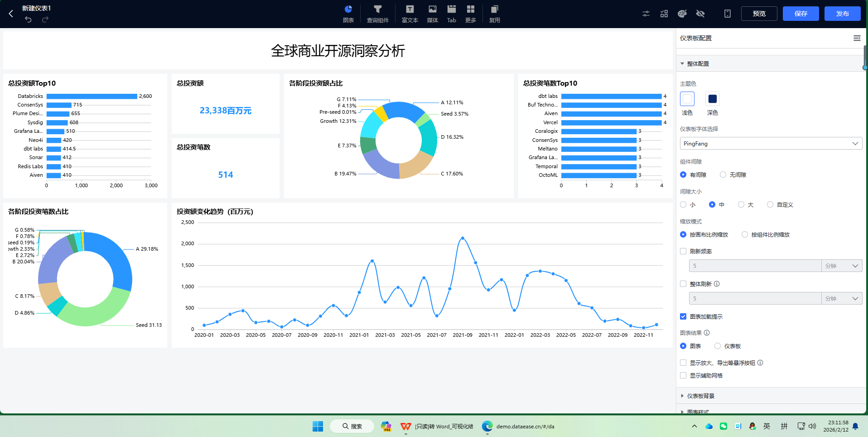Open the Edge demo.dataease.cn taskbar window
Image resolution: width=868 pixels, height=437 pixels.
(x=518, y=426)
